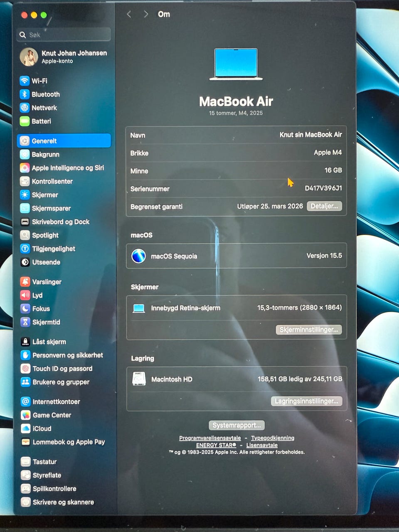
Task: Open Systemrapport... button
Action: tap(236, 425)
